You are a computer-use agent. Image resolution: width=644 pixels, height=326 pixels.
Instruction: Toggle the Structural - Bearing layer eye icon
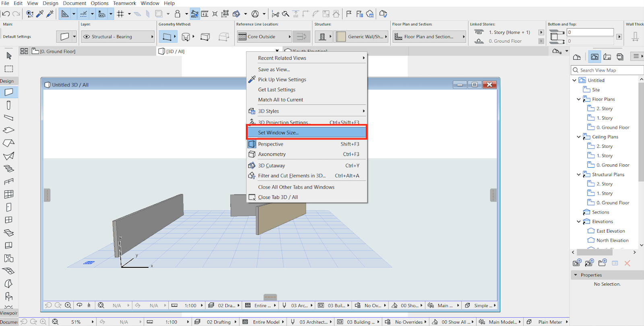click(86, 37)
